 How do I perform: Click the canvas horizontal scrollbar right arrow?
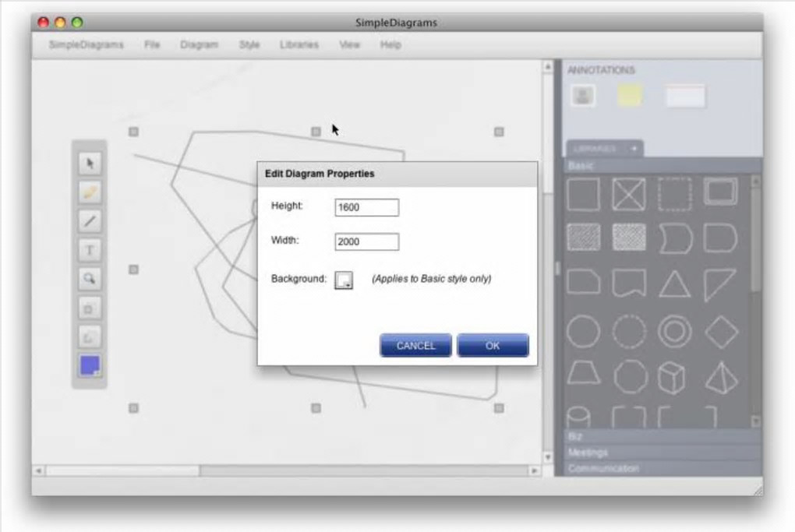point(534,470)
